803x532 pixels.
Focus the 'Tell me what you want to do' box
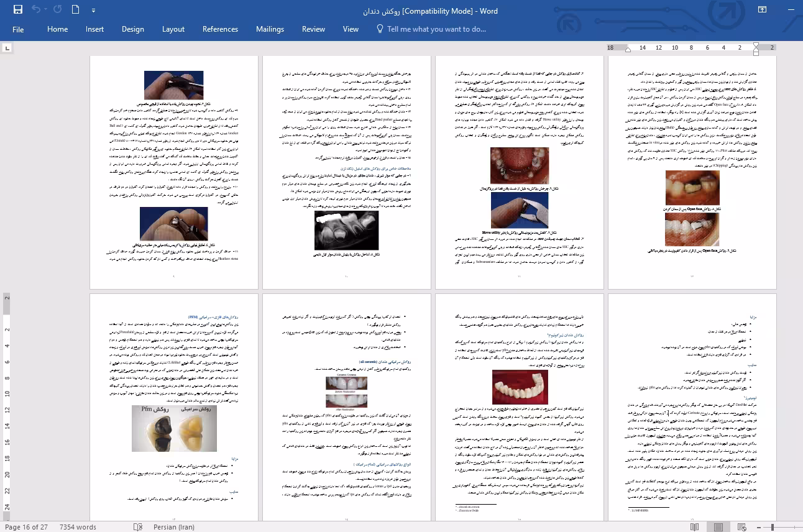436,29
